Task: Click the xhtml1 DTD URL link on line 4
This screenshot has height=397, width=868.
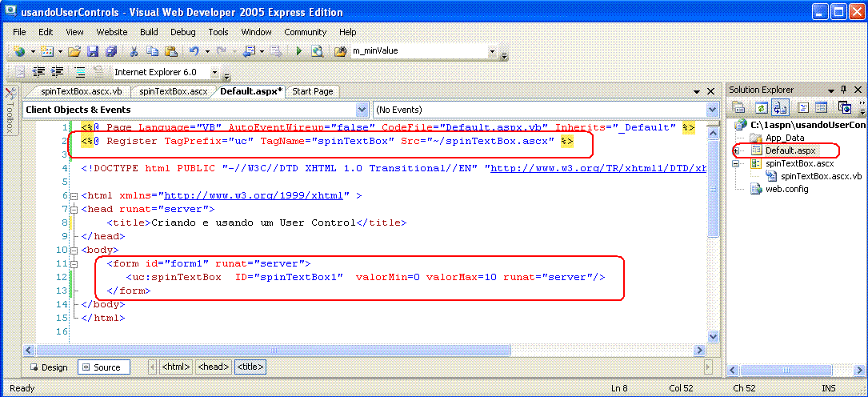Action: (x=599, y=169)
